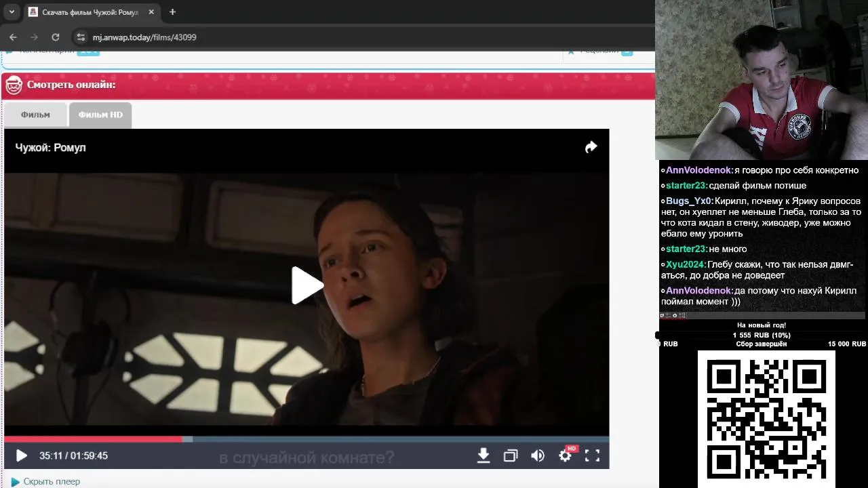The image size is (868, 488).
Task: Go forward in browser history
Action: tap(34, 37)
